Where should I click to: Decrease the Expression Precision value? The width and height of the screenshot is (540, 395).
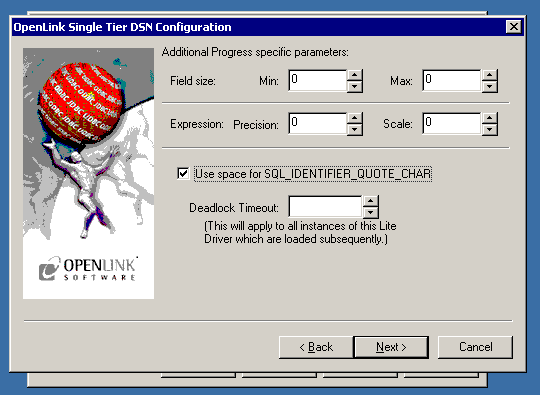point(354,130)
